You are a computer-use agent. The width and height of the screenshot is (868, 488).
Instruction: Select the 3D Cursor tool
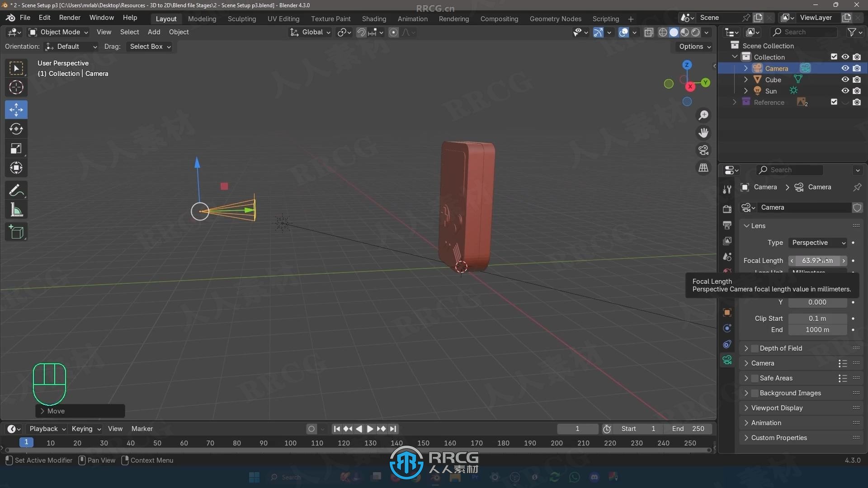pos(16,88)
